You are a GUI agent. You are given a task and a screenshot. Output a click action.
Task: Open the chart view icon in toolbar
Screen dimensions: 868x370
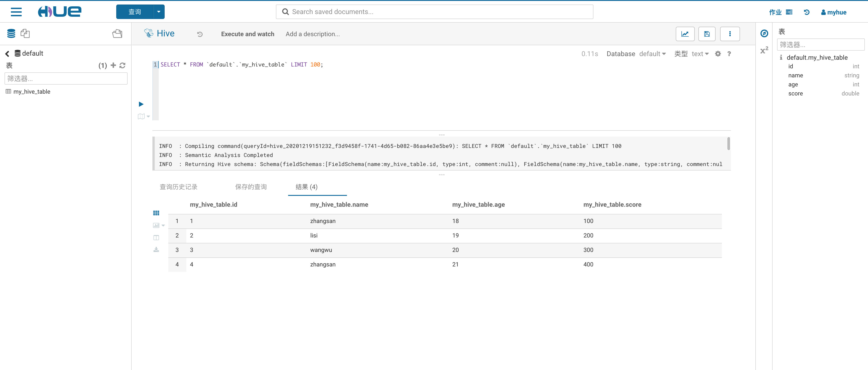[x=685, y=34]
